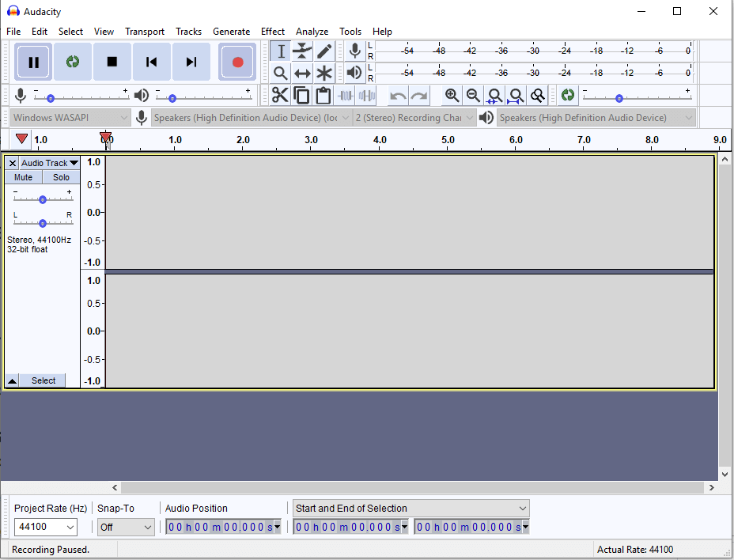This screenshot has height=560, width=734.
Task: Select the Time Shift tool
Action: pyautogui.click(x=302, y=73)
